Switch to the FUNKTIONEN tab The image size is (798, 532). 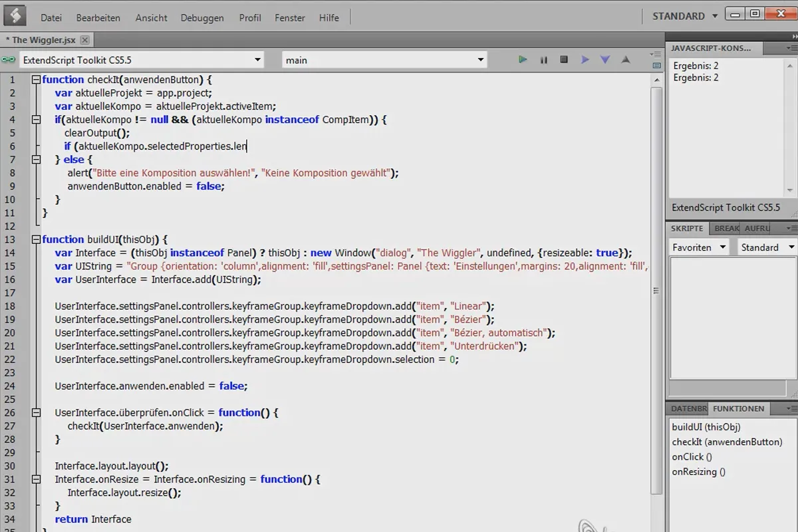[x=737, y=408]
